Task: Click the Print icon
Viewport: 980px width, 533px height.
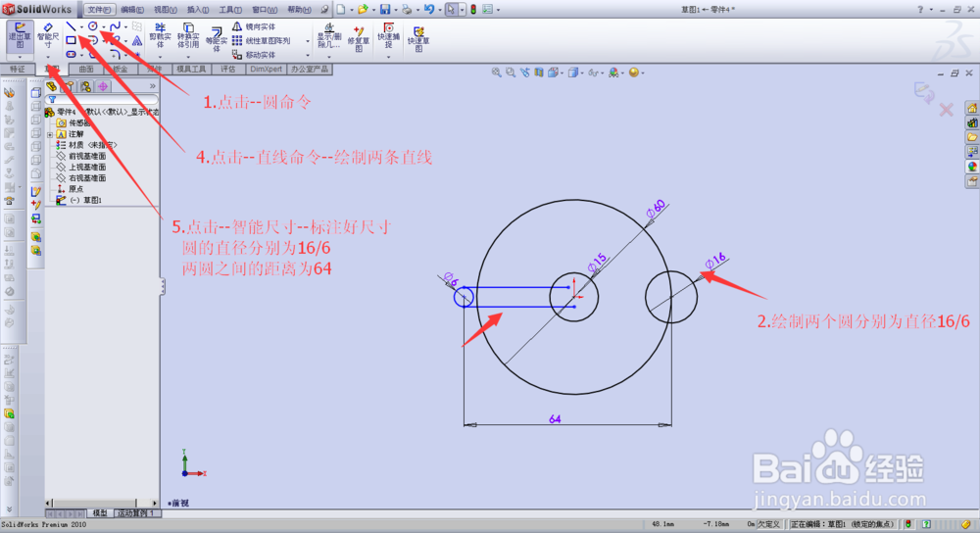Action: [x=407, y=10]
